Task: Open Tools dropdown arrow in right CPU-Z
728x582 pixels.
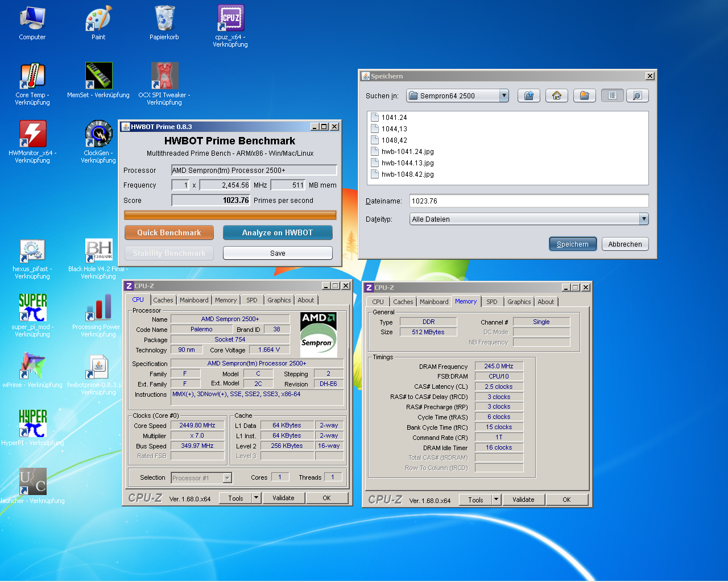Action: 497,500
